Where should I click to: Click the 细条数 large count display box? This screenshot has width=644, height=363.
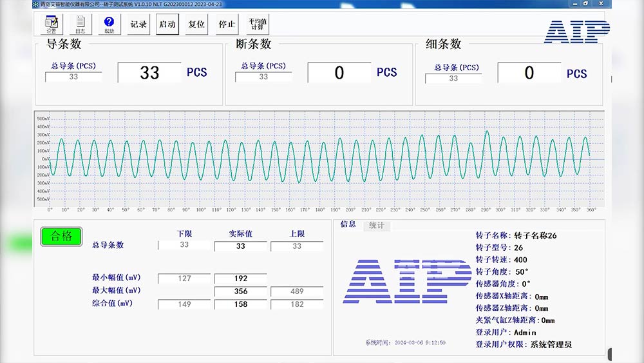click(529, 73)
